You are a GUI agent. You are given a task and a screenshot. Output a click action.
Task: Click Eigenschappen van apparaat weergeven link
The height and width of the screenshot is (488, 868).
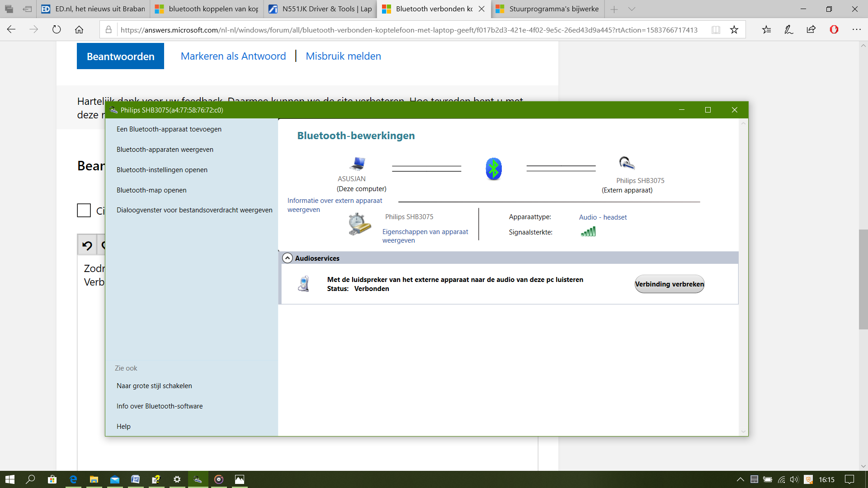tap(425, 236)
